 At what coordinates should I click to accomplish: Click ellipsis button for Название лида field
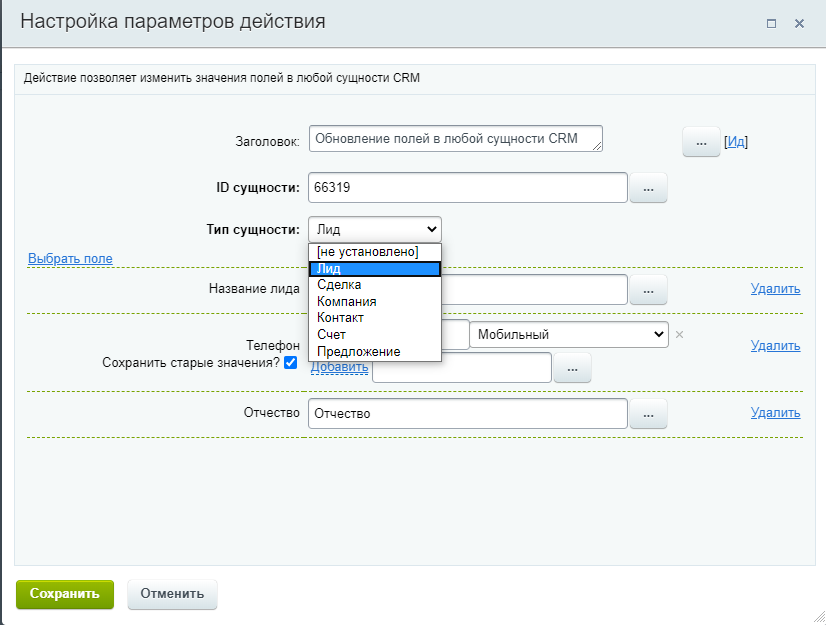click(647, 290)
